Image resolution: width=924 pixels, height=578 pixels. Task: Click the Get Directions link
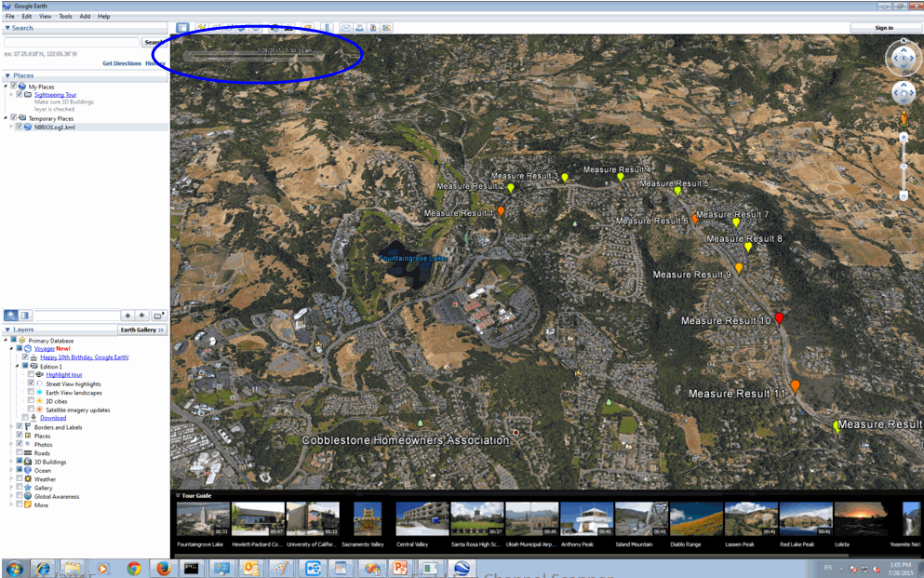[x=122, y=63]
